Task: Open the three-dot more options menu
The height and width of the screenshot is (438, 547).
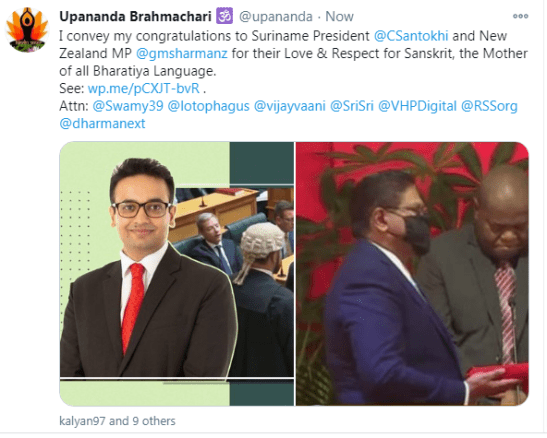Action: pos(520,16)
